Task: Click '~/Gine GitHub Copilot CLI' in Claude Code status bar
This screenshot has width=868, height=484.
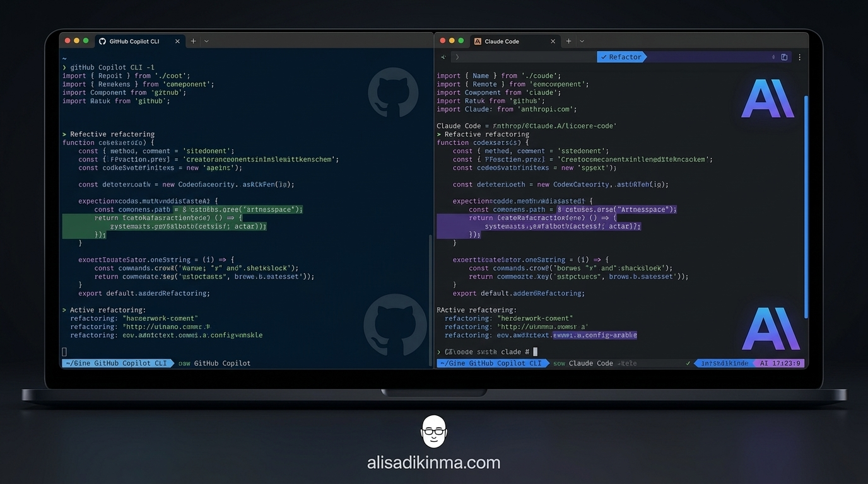Action: click(x=493, y=363)
